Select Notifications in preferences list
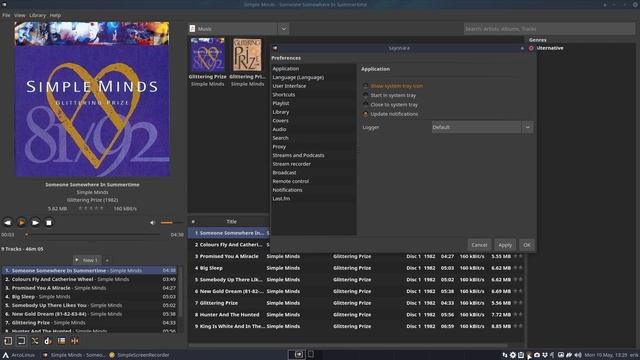Image resolution: width=640 pixels, height=360 pixels. 313,190
